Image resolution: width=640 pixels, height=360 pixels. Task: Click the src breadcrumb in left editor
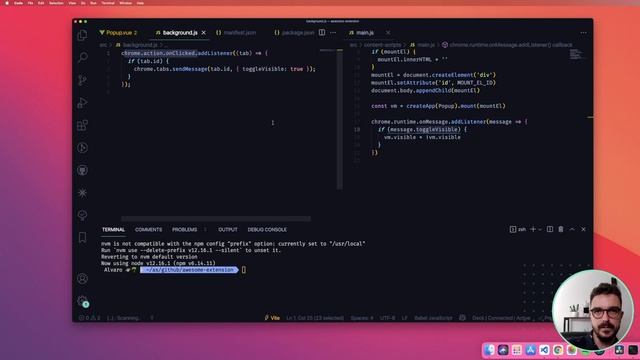103,45
